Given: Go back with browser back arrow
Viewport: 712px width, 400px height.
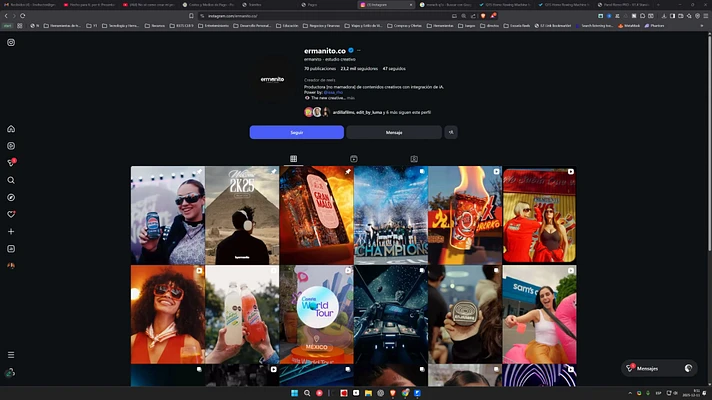Looking at the screenshot, I should pos(6,16).
